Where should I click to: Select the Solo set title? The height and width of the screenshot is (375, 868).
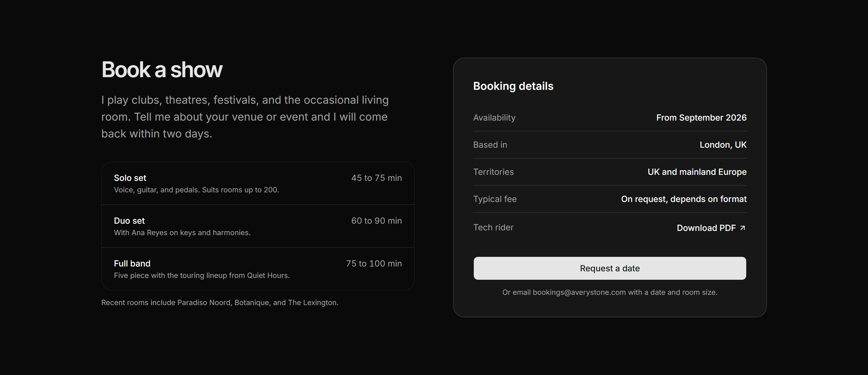pyautogui.click(x=130, y=178)
